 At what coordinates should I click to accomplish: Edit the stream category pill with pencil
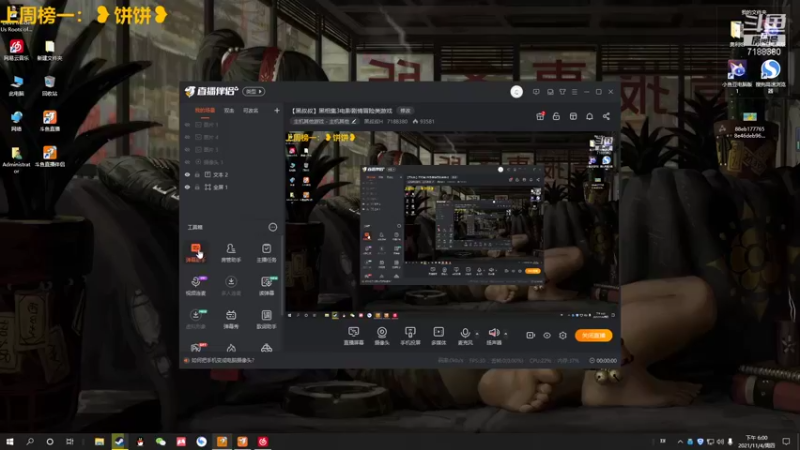tap(324, 121)
